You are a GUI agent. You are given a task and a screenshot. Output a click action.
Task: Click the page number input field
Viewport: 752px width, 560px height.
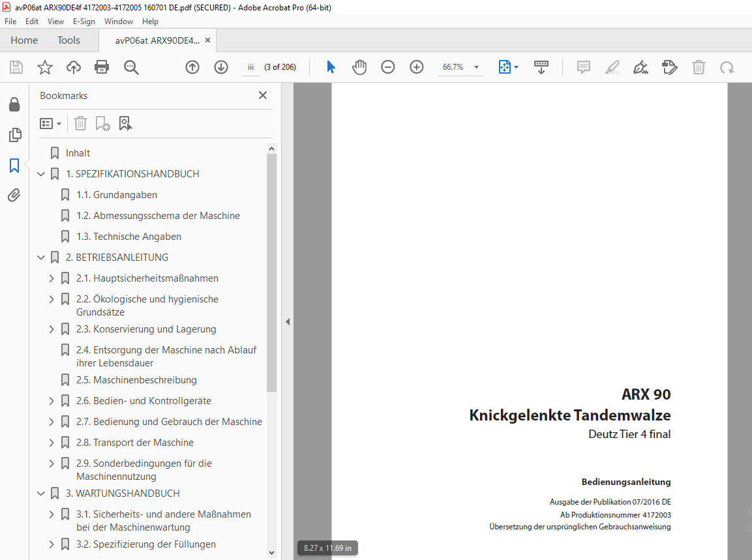tap(250, 67)
